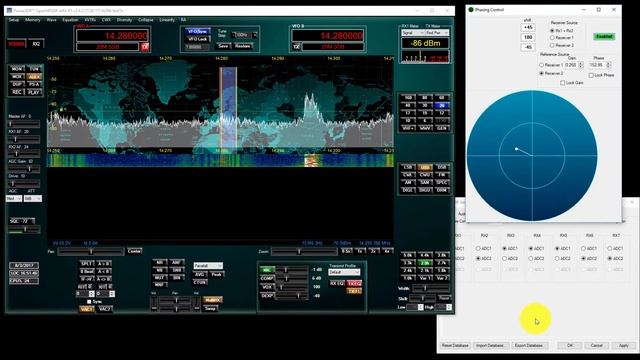The width and height of the screenshot is (640, 360).
Task: Toggle the TX EQ button
Action: pyautogui.click(x=354, y=283)
